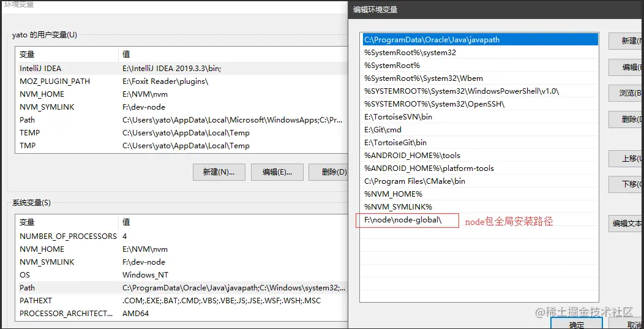
Task: Click the 变量 column header in user variables
Action: (x=28, y=55)
